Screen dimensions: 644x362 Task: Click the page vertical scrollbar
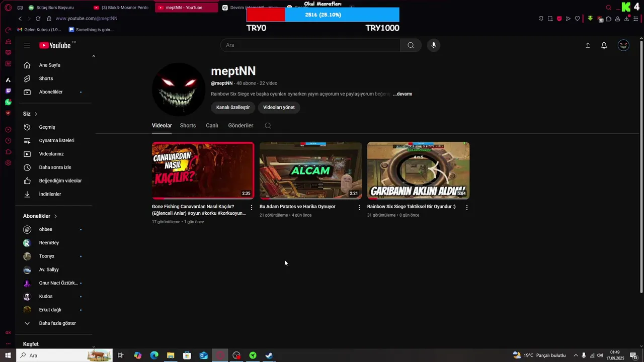[x=641, y=167]
